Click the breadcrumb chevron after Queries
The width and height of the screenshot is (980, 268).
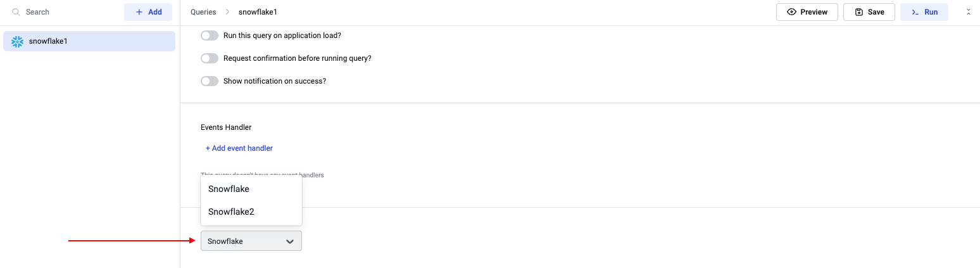click(227, 12)
